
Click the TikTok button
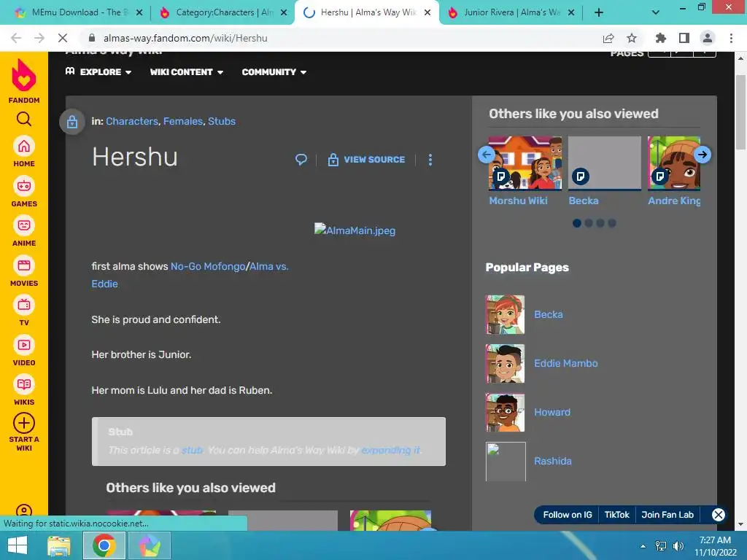pos(616,515)
